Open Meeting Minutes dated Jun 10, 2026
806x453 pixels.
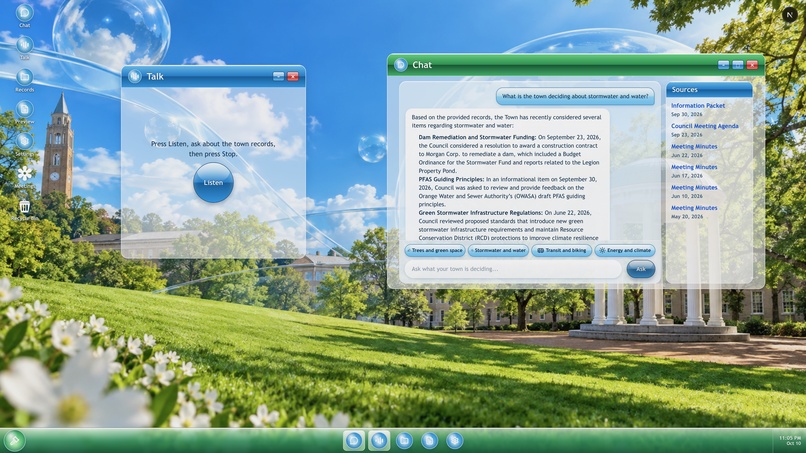[x=694, y=188]
